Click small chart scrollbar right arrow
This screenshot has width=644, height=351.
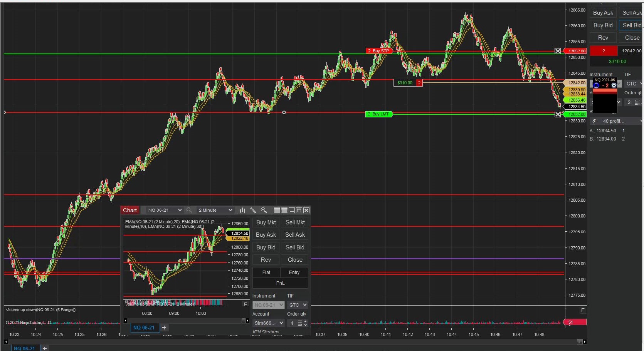point(247,321)
